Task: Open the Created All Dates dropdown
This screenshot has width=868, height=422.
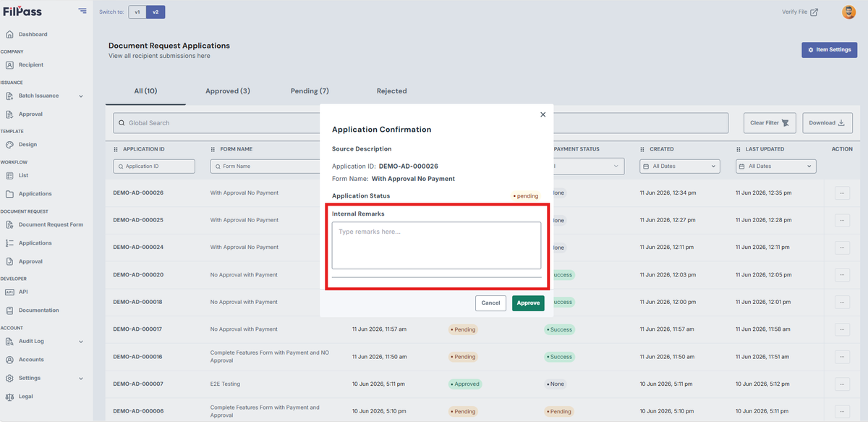Action: 680,166
